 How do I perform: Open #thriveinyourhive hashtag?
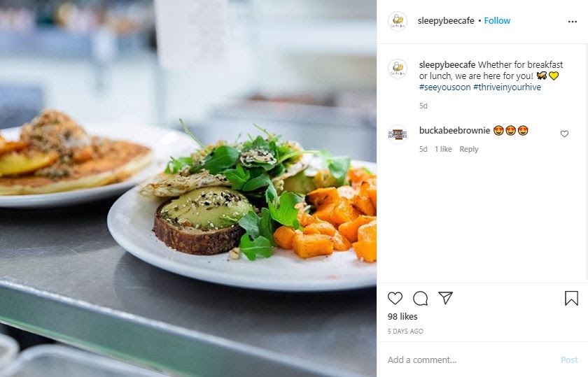507,87
